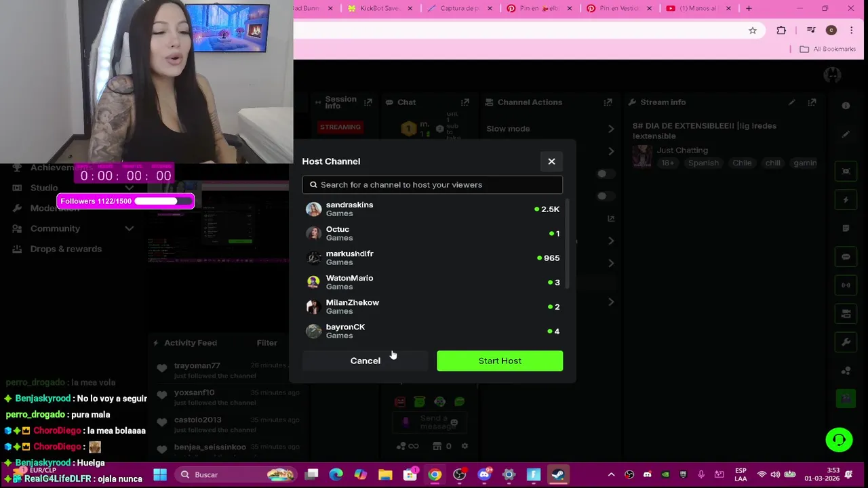
Task: Pop out the Chat panel
Action: [465, 102]
